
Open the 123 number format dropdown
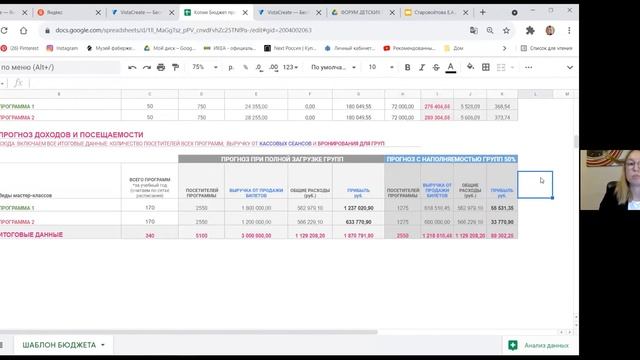pyautogui.click(x=290, y=67)
